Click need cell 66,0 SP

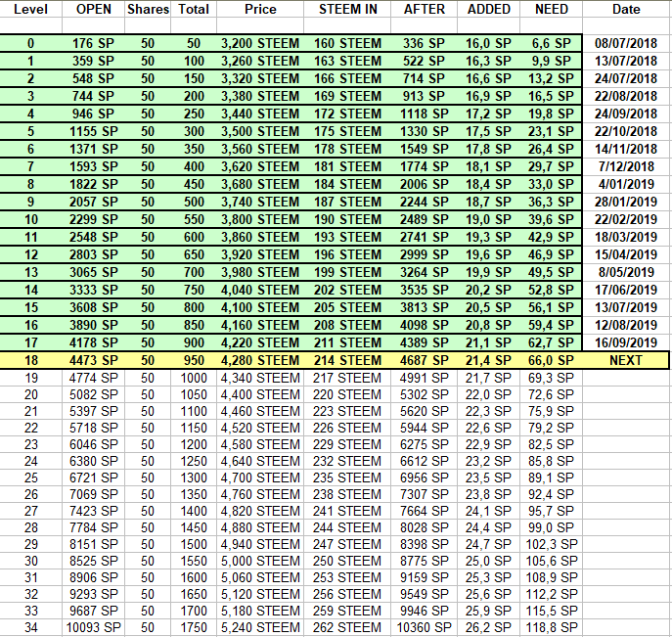click(551, 360)
